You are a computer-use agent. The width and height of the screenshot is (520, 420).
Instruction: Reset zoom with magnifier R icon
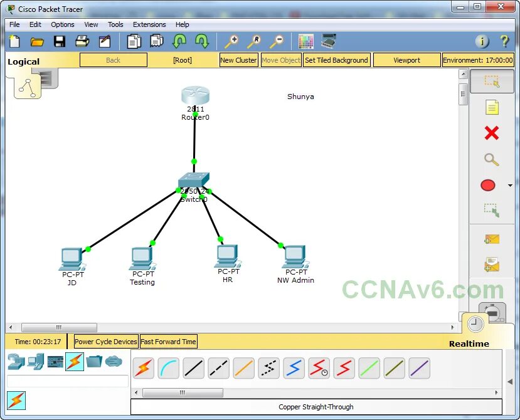pos(254,42)
